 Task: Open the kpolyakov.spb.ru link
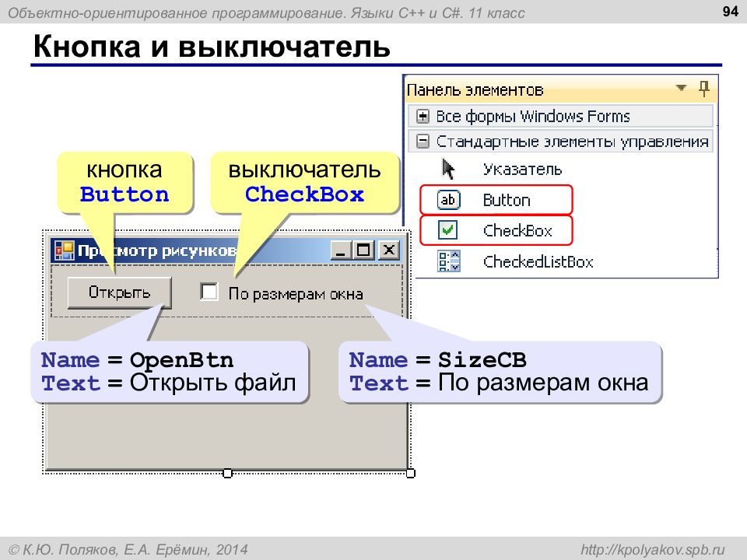tap(652, 550)
